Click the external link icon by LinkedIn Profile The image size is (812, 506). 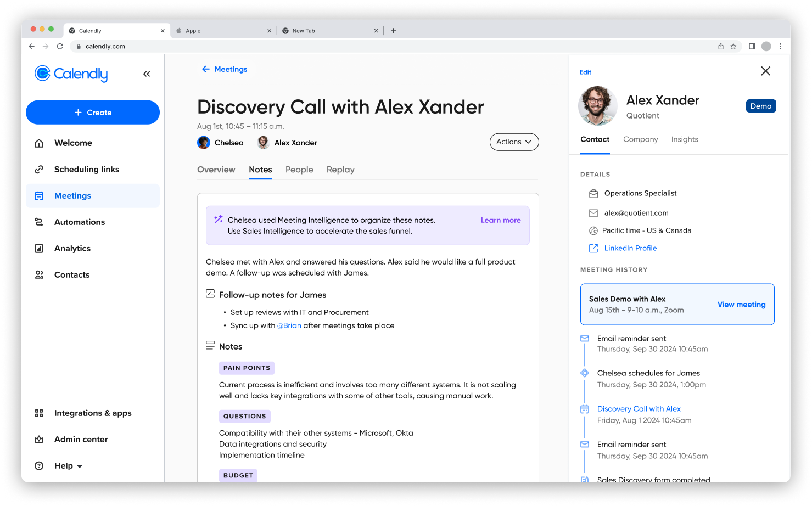click(593, 249)
